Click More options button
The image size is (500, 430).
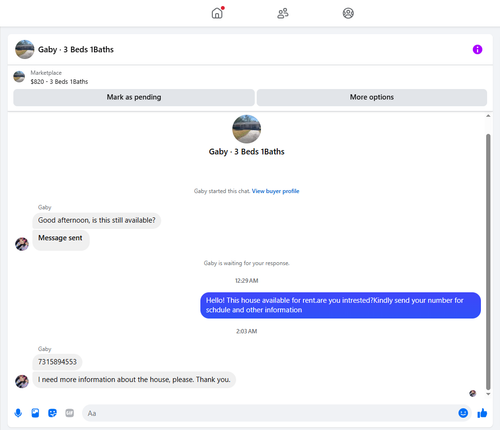click(372, 97)
